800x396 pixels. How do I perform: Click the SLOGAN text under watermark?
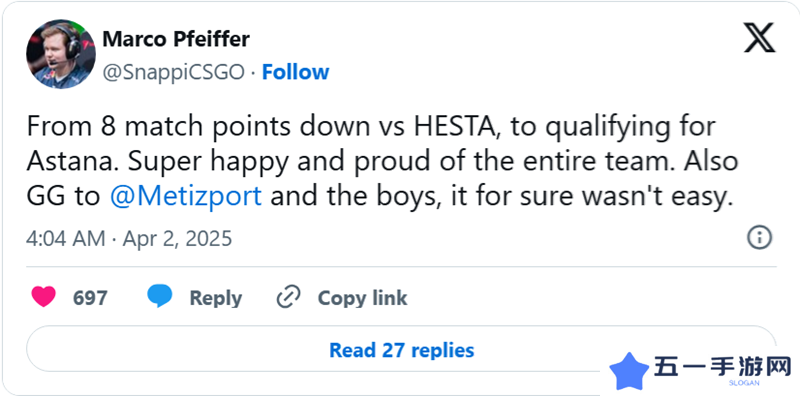coord(744,383)
